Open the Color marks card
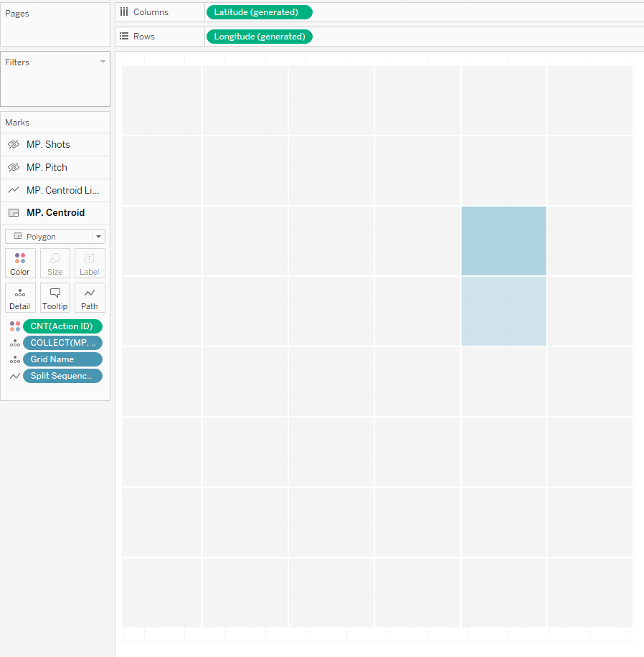 coord(20,263)
